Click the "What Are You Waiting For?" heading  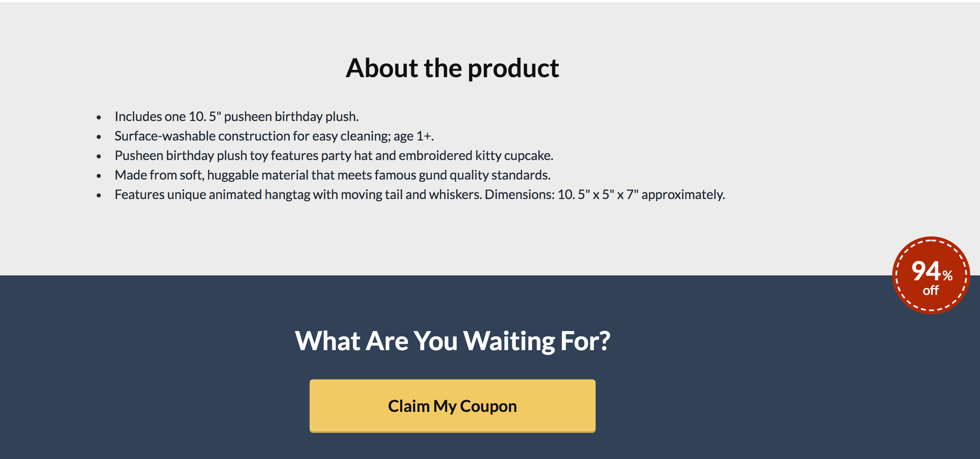click(452, 340)
